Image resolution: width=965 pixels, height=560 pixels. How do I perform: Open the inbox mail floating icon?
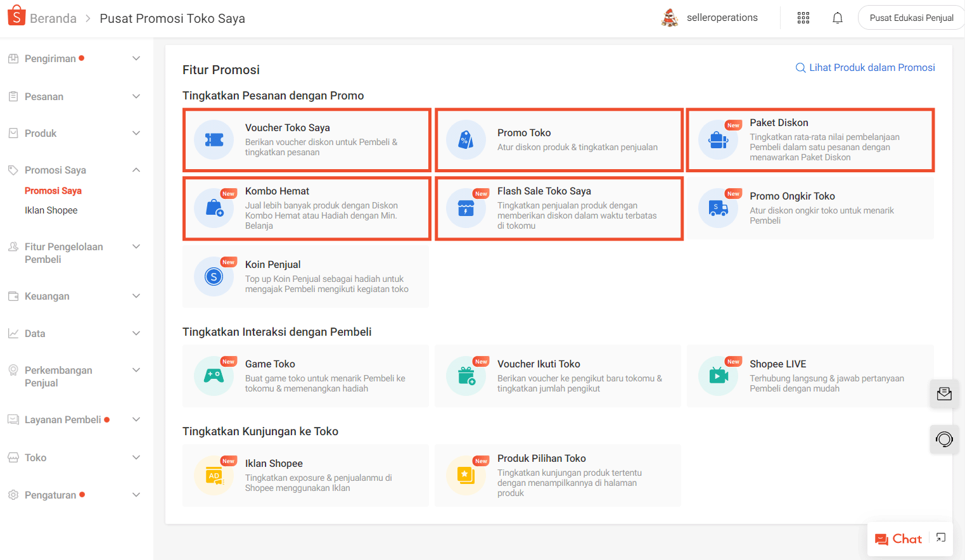[x=943, y=394]
